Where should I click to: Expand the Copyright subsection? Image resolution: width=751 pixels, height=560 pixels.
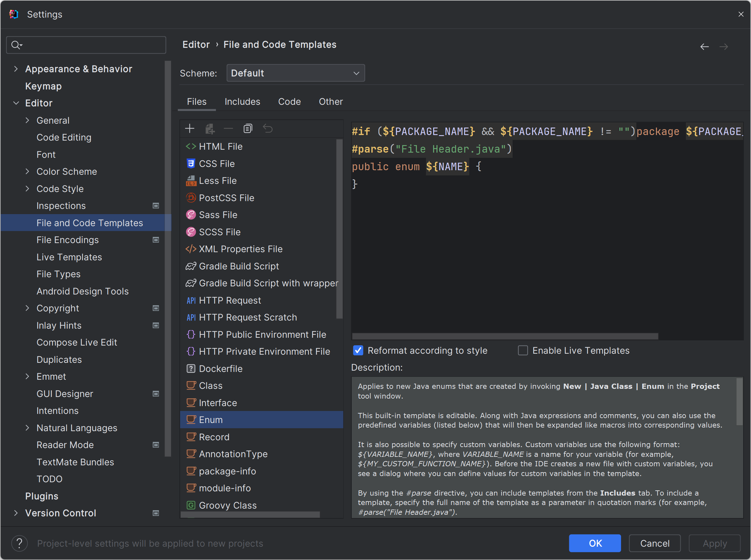click(27, 308)
